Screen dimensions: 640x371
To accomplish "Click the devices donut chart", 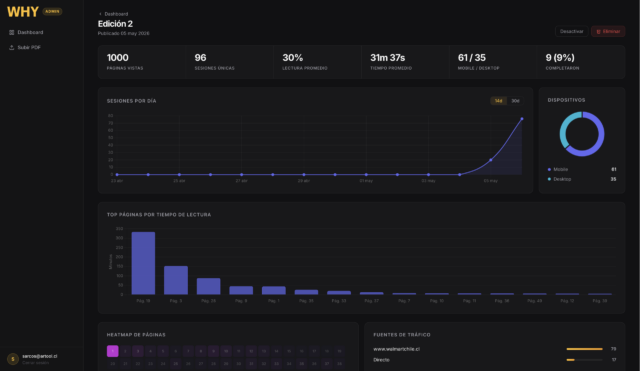I will (x=582, y=134).
